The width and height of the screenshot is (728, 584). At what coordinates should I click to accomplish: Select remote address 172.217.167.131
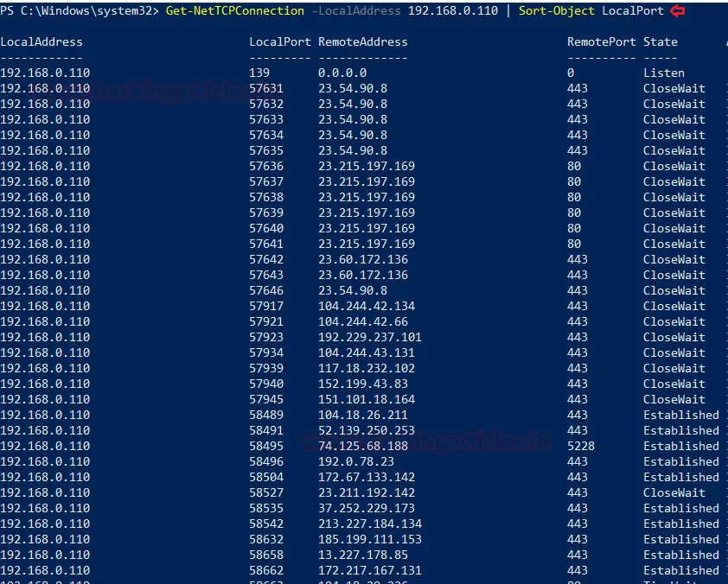click(x=370, y=570)
